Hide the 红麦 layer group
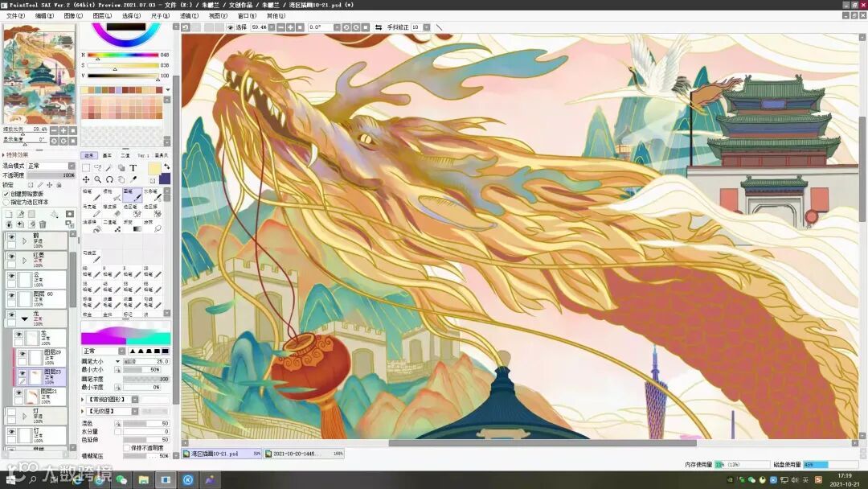The height and width of the screenshot is (489, 868). 11,257
